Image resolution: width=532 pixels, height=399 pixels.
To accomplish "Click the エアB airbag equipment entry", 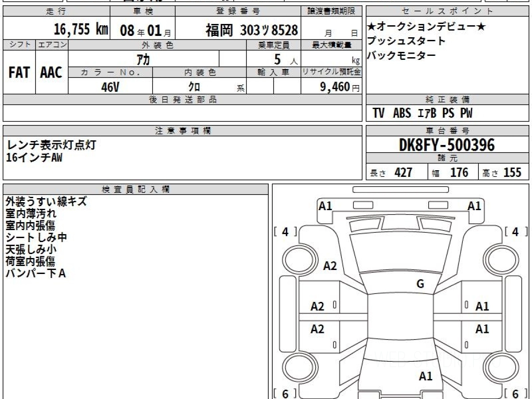I will [427, 113].
